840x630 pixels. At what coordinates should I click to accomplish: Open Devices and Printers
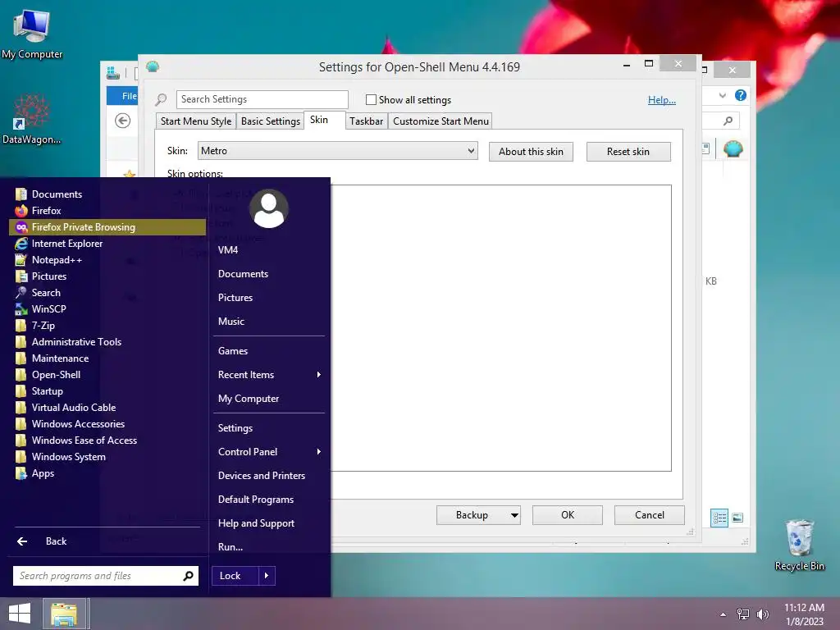pos(269,476)
